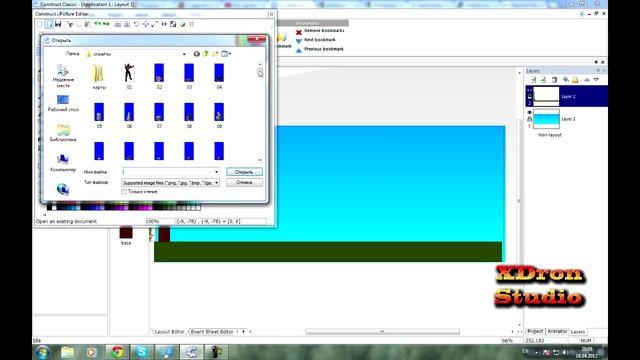Select the Layer 2 thumbnail in Layers panel
This screenshot has width=640, height=360.
click(546, 96)
